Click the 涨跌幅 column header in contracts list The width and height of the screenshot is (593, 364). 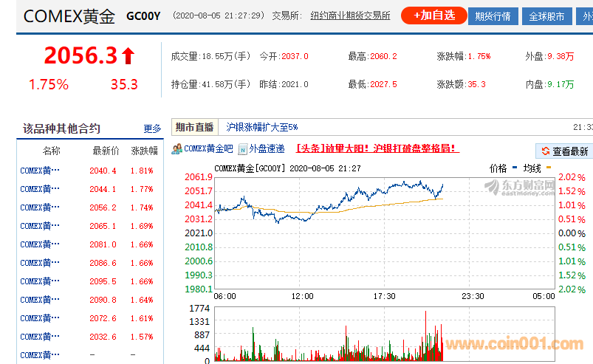pos(144,151)
